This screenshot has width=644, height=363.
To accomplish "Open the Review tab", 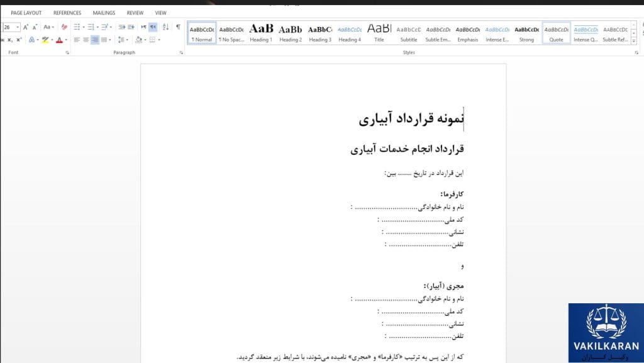I will pos(135,13).
